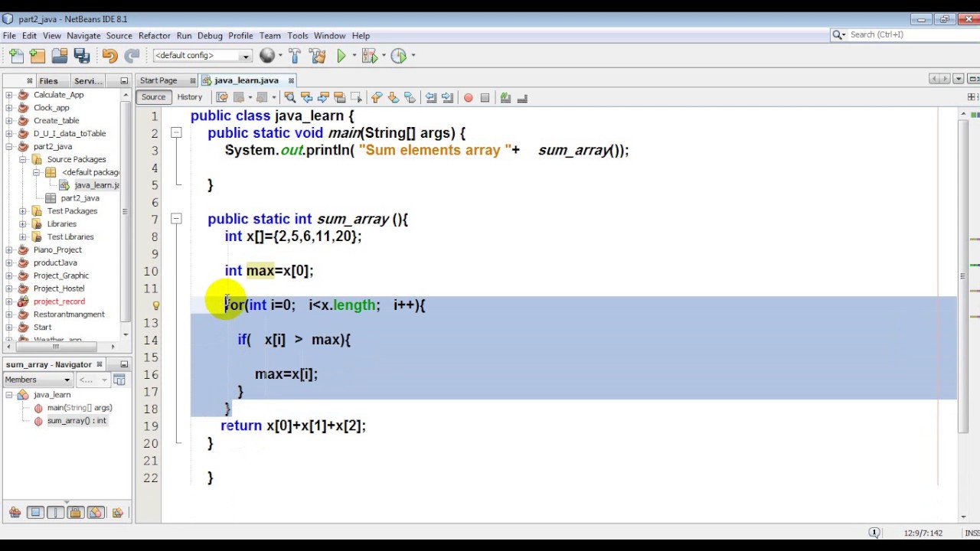
Task: Collapse the main method fold on line 2
Action: (176, 133)
